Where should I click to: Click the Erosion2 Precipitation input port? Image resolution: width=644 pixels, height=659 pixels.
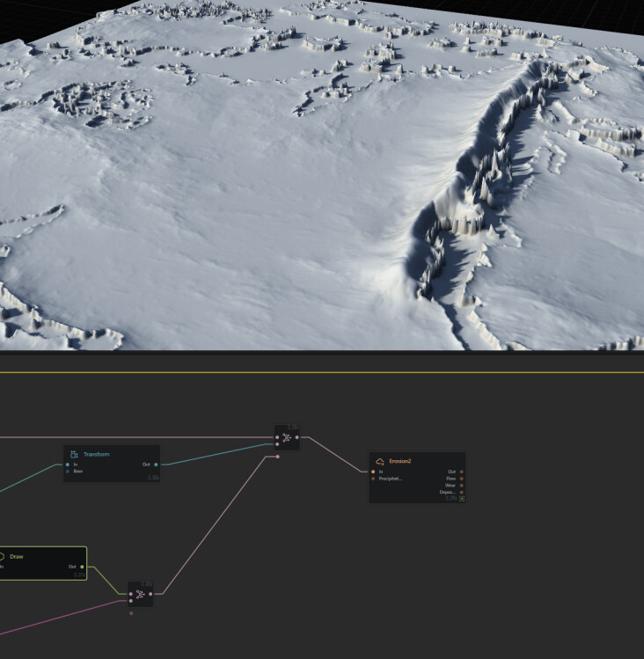click(x=373, y=479)
